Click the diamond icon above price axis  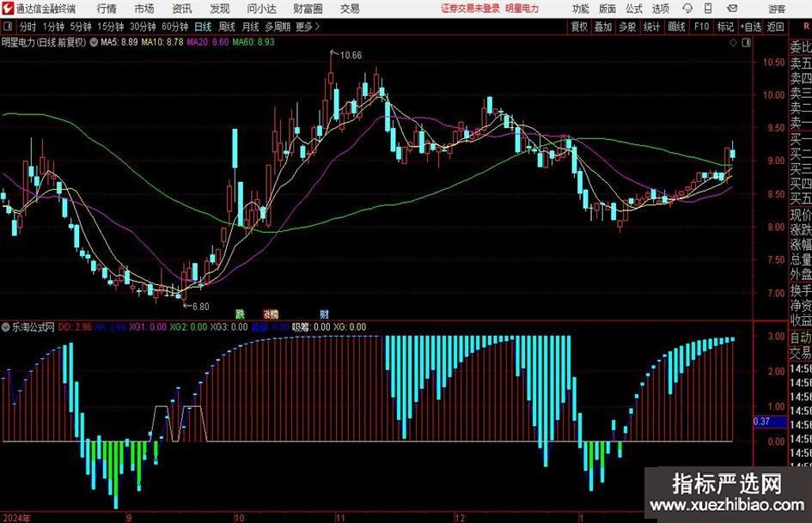733,42
